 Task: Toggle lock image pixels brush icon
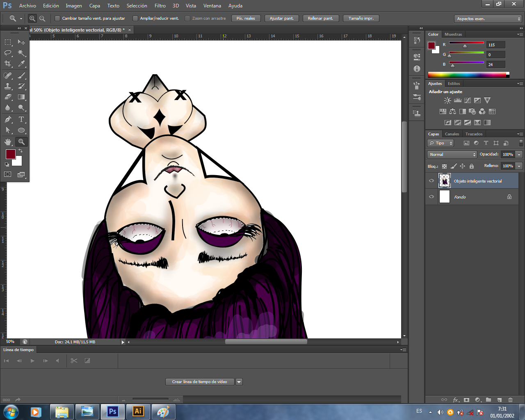[x=453, y=166]
